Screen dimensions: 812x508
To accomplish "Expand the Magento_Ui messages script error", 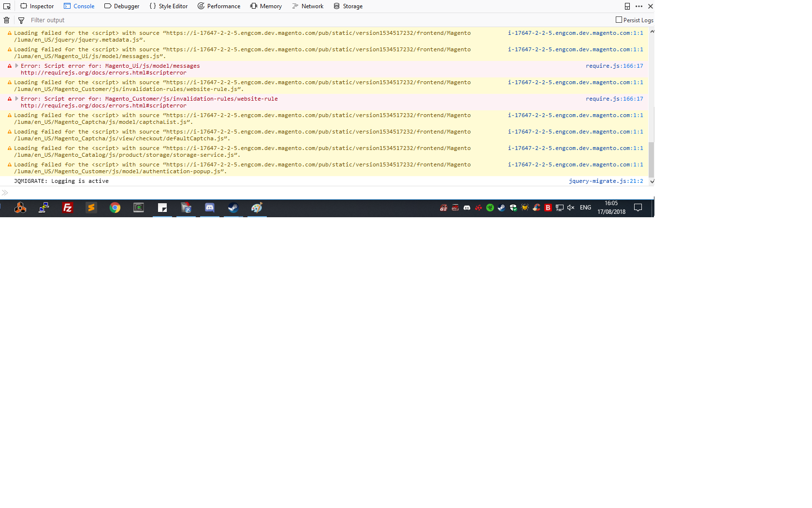I will [16, 65].
